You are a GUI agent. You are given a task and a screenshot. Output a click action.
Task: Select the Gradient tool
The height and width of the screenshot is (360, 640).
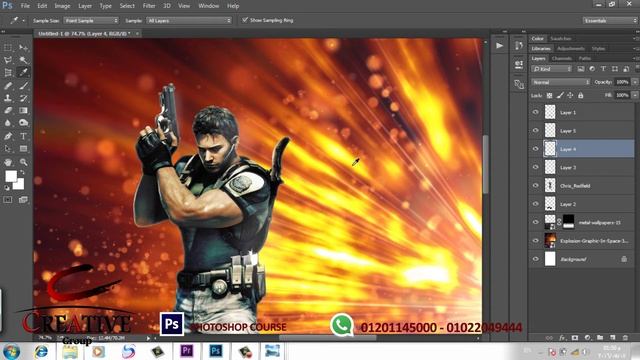[x=23, y=110]
